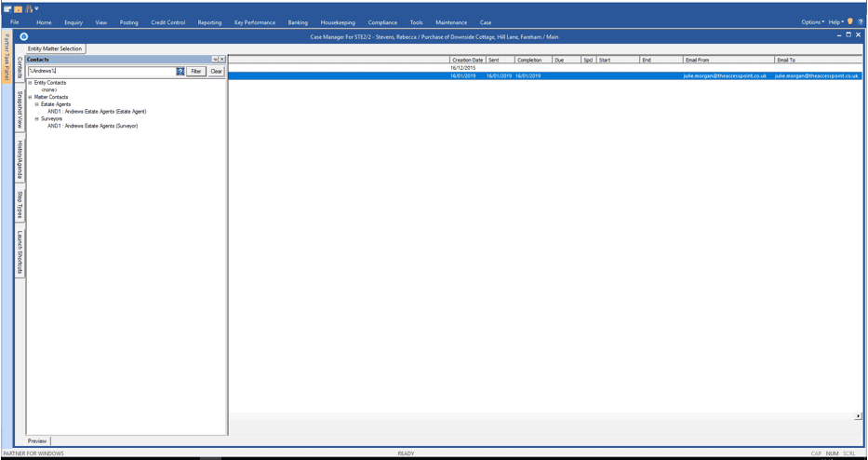Image resolution: width=868 pixels, height=460 pixels.
Task: Click the question mark help icon top right
Action: [861, 21]
